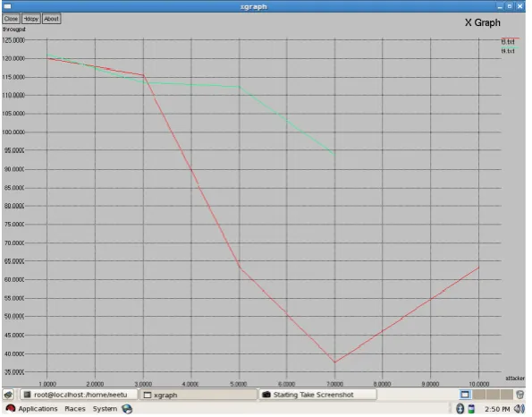The image size is (532, 417).
Task: Open the System menu
Action: (x=105, y=409)
